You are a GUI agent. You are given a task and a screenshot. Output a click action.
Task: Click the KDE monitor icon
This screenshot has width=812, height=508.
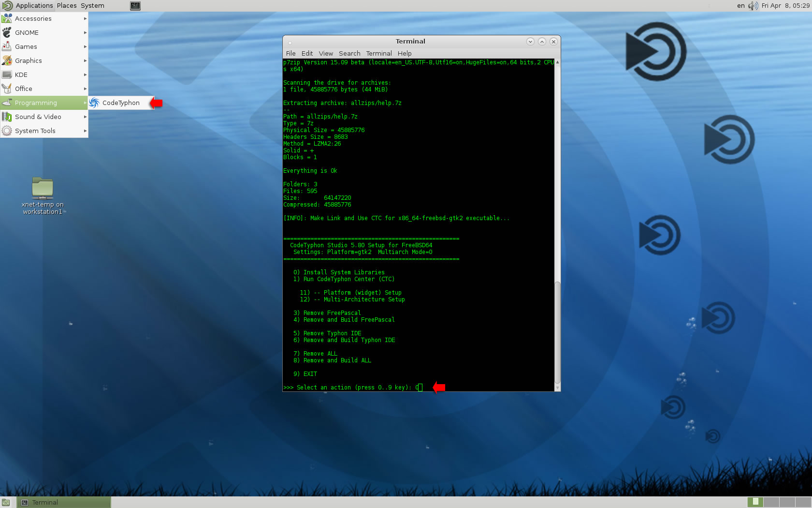(x=7, y=75)
